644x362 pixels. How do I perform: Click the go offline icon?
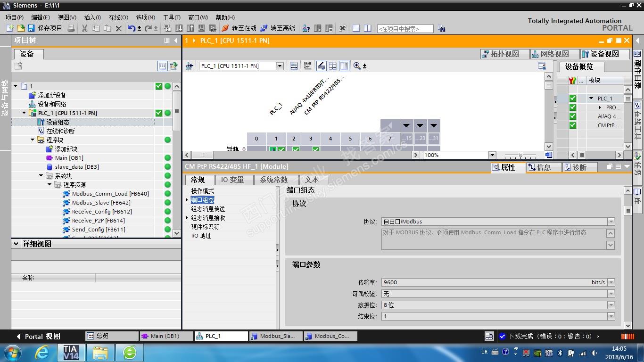(264, 28)
